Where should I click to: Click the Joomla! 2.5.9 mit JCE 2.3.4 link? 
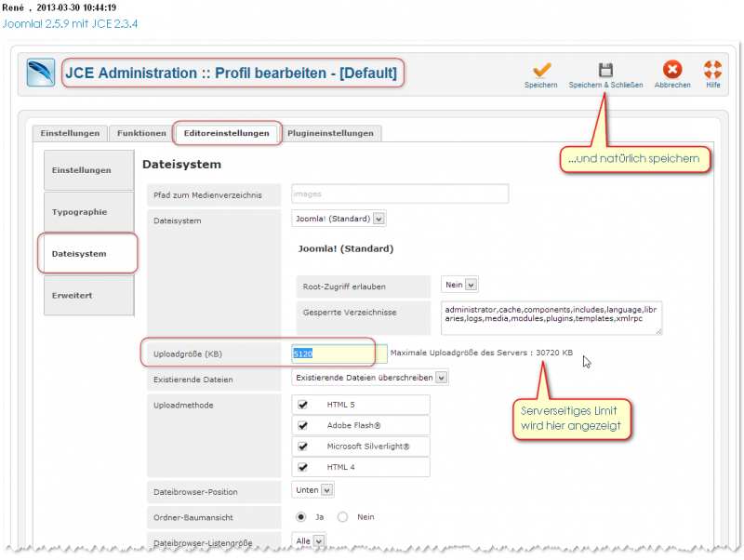point(71,24)
